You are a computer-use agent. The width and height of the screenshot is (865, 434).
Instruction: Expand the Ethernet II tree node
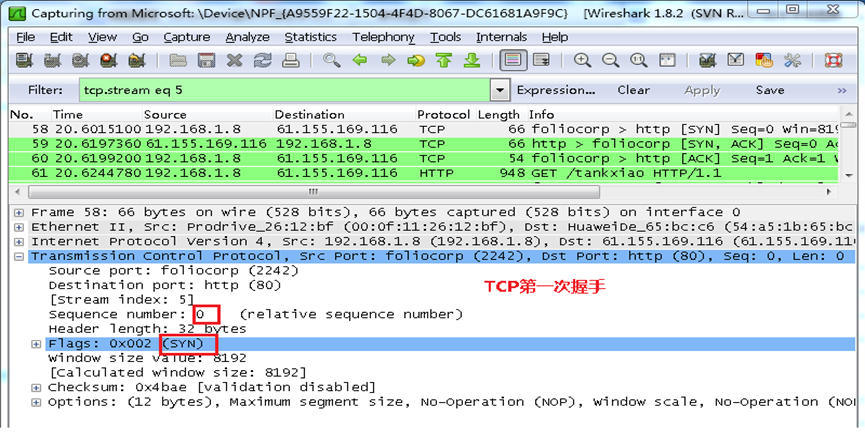[x=19, y=227]
